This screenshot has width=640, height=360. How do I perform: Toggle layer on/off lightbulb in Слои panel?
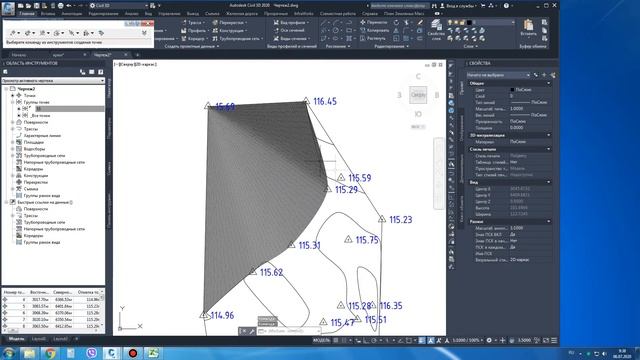pyautogui.click(x=450, y=22)
